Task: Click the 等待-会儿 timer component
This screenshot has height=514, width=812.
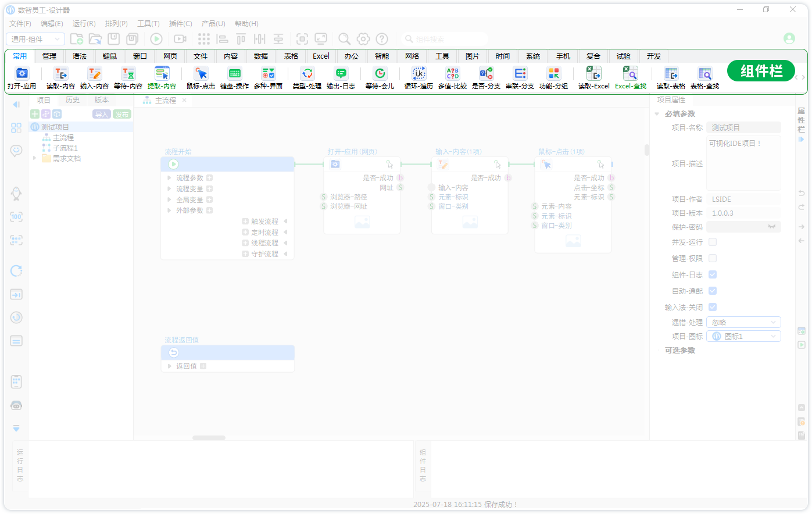Action: coord(380,74)
